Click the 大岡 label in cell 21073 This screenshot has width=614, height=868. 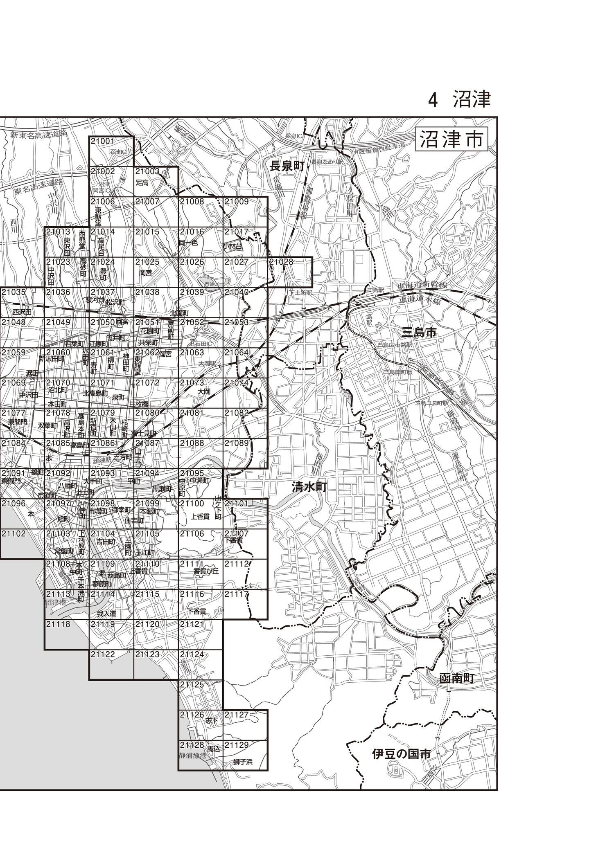tap(204, 391)
